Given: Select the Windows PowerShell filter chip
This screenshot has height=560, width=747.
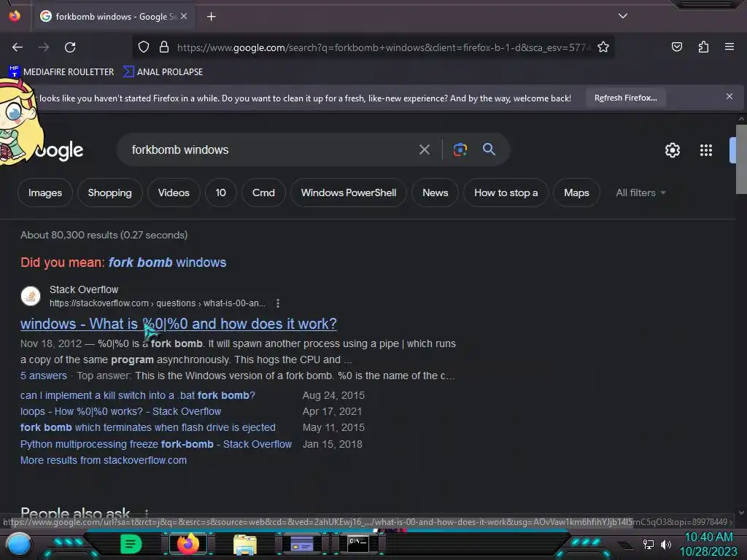Looking at the screenshot, I should pyautogui.click(x=348, y=192).
